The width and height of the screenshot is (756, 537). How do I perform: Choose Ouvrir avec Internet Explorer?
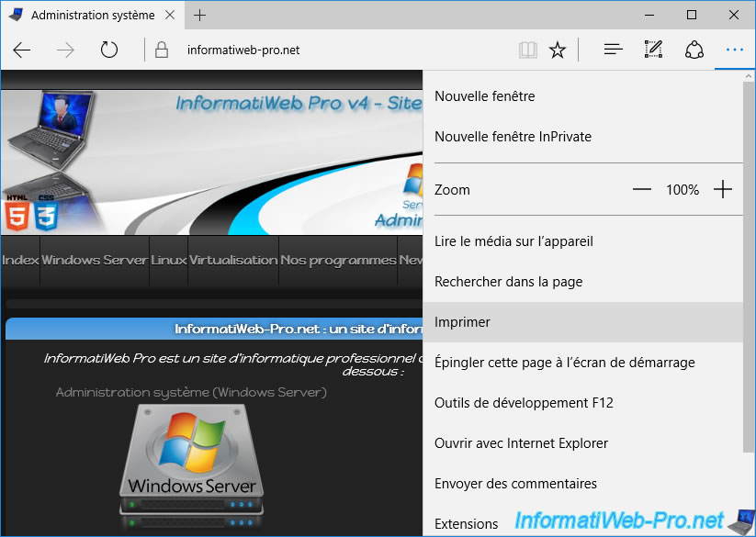(x=583, y=443)
